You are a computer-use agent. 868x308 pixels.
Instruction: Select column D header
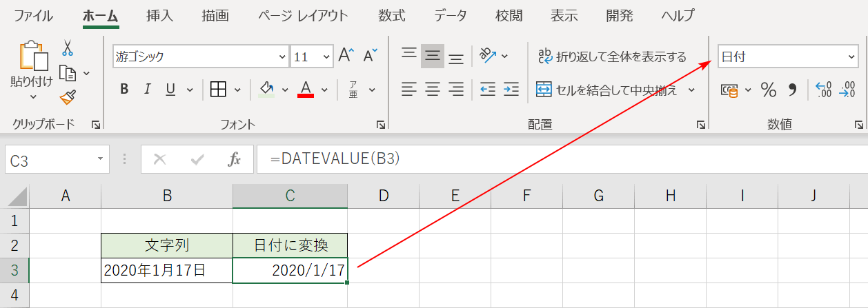(x=384, y=196)
